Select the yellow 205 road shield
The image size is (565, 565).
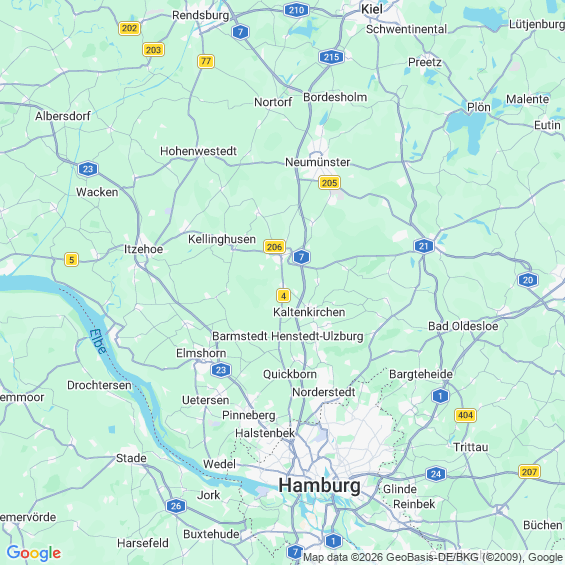coord(329,183)
